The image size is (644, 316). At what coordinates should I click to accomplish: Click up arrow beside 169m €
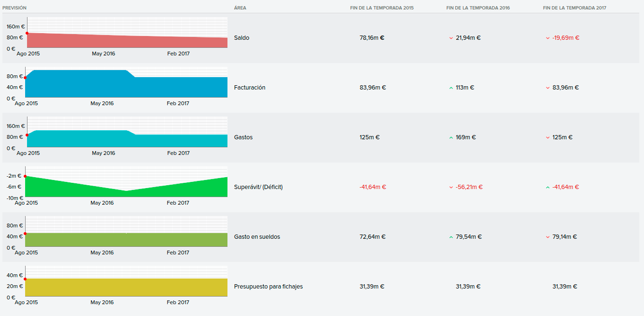(451, 137)
